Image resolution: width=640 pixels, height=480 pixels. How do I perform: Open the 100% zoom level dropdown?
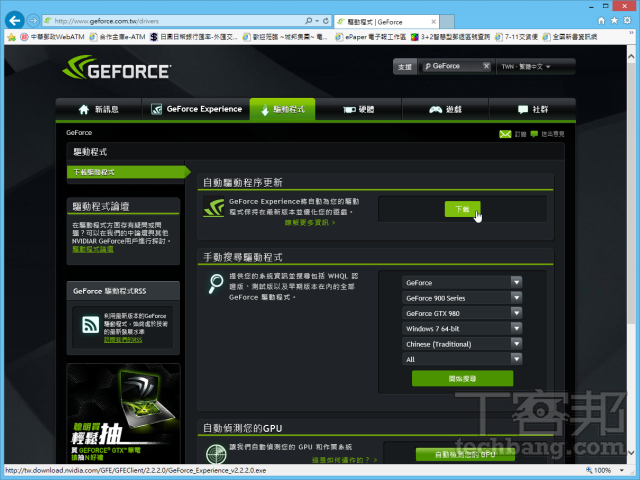pos(622,470)
